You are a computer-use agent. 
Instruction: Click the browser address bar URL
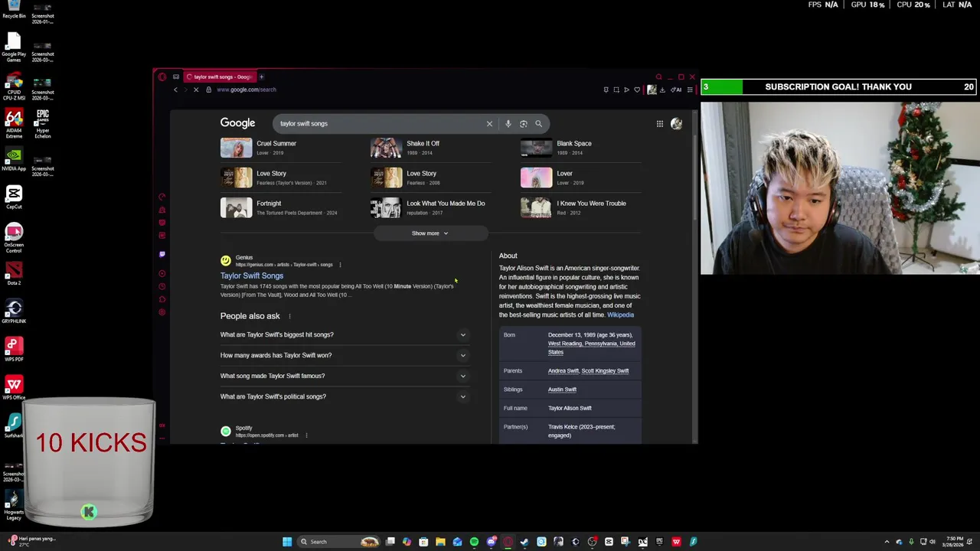(247, 90)
